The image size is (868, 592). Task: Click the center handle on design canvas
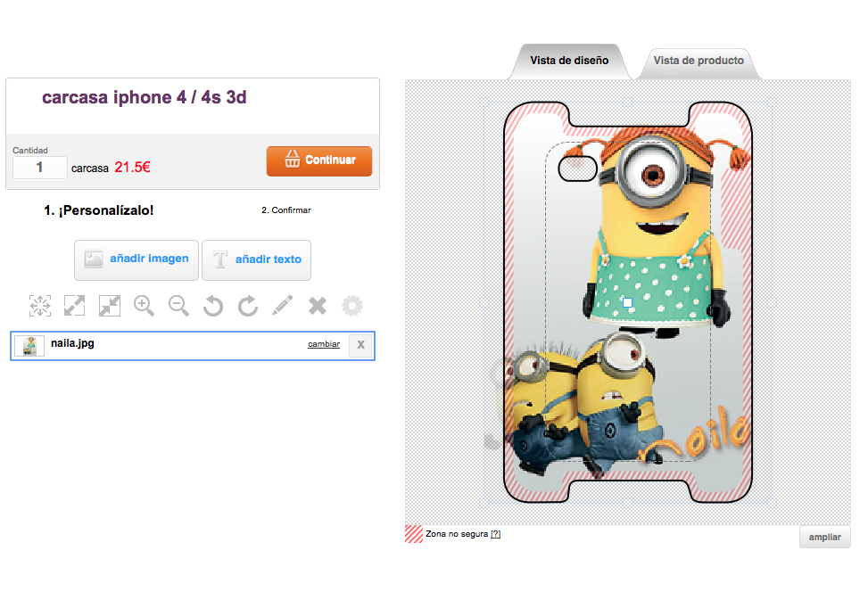pyautogui.click(x=627, y=302)
